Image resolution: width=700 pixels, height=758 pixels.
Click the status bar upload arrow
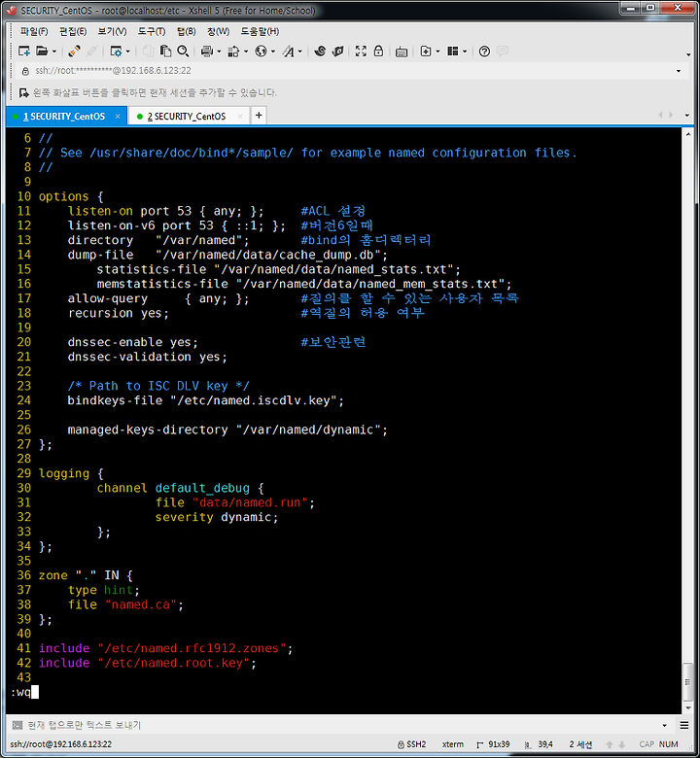(x=610, y=744)
